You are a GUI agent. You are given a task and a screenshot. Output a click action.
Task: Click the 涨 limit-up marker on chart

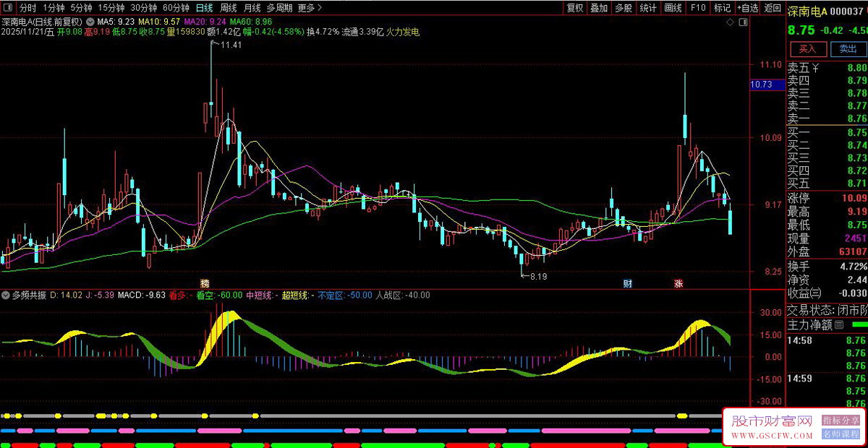(x=678, y=283)
